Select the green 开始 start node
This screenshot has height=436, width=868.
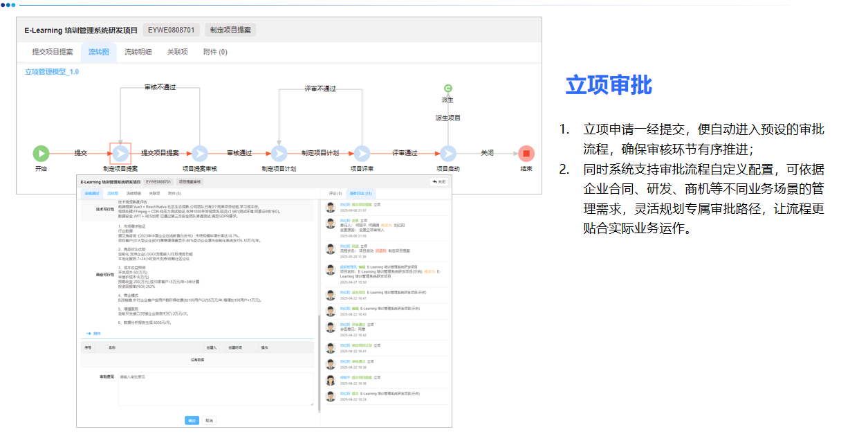click(x=41, y=153)
